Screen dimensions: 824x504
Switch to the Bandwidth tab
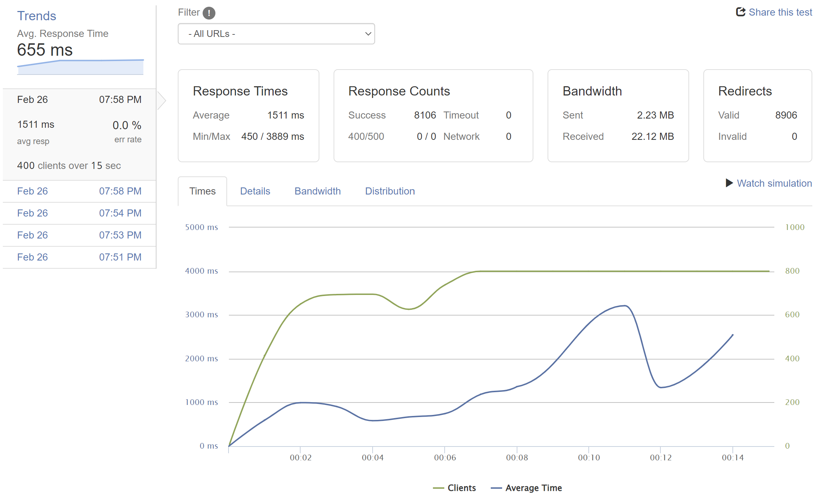pyautogui.click(x=317, y=191)
